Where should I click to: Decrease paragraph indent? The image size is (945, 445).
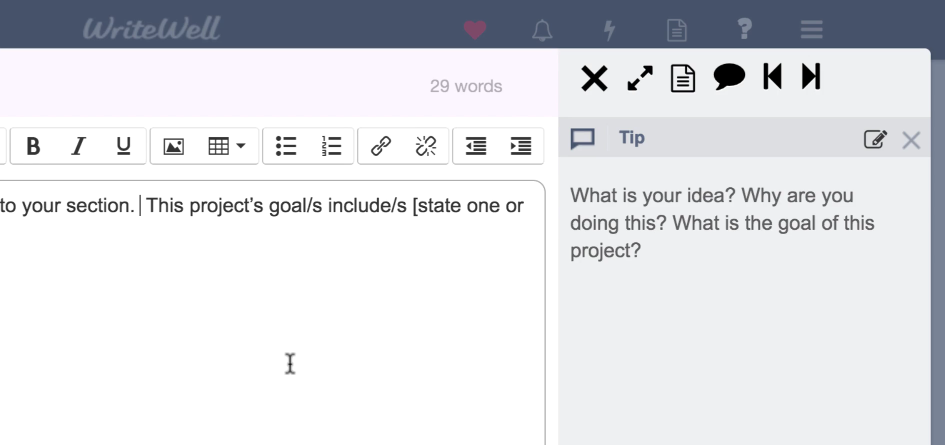[475, 146]
